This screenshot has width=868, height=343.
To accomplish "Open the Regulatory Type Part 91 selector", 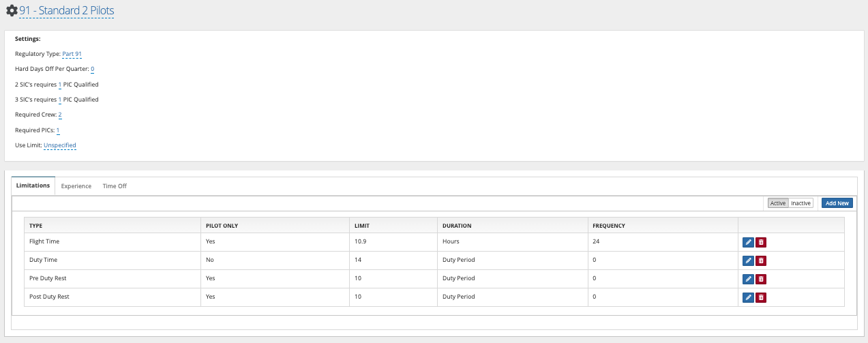I will click(72, 54).
